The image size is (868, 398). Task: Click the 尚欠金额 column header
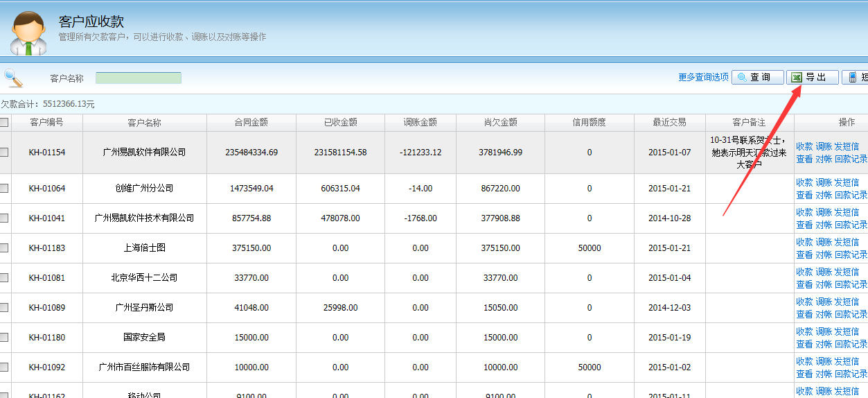pos(500,123)
